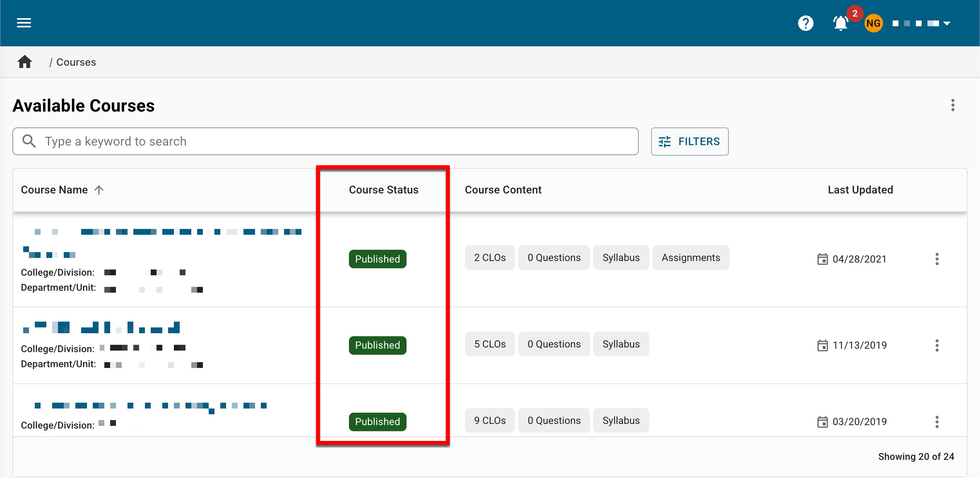Click the keyword search field
The height and width of the screenshot is (478, 980).
325,142
